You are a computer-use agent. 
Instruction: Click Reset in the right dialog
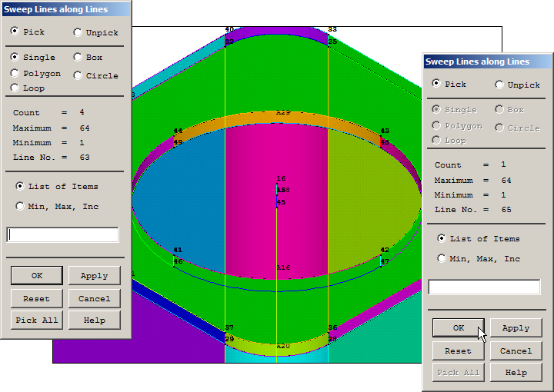click(459, 350)
